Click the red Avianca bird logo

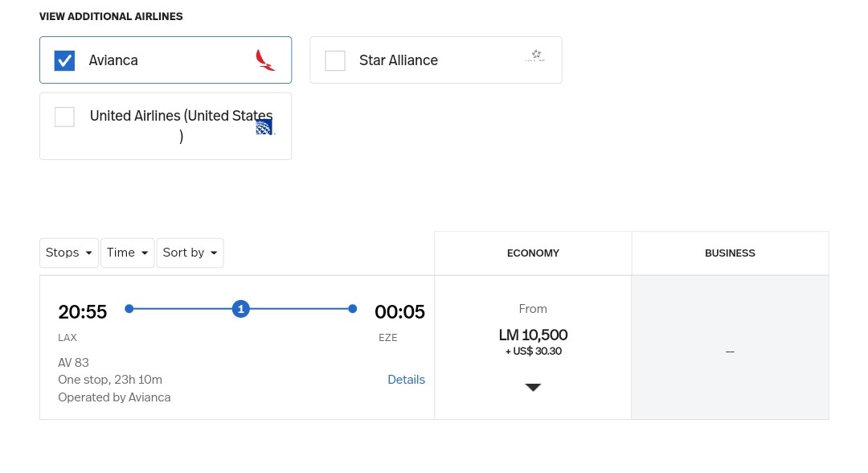264,60
